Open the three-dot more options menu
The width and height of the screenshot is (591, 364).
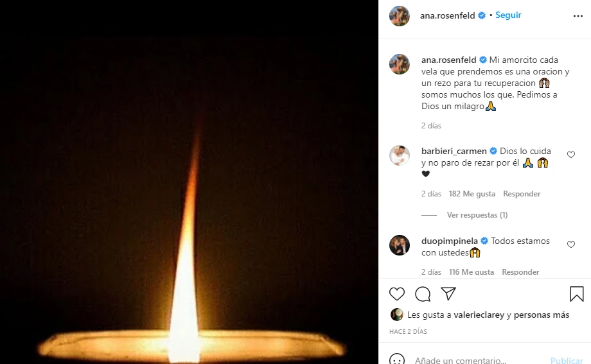pos(578,15)
